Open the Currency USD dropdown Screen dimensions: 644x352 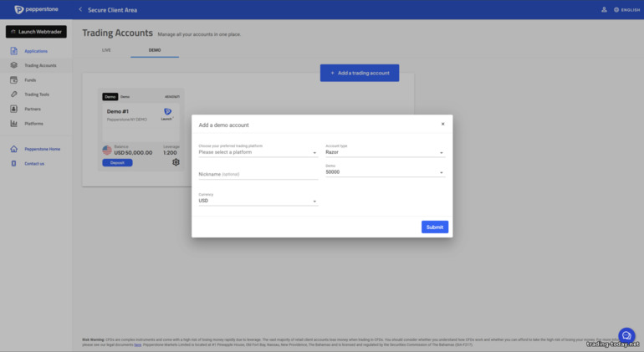point(258,201)
